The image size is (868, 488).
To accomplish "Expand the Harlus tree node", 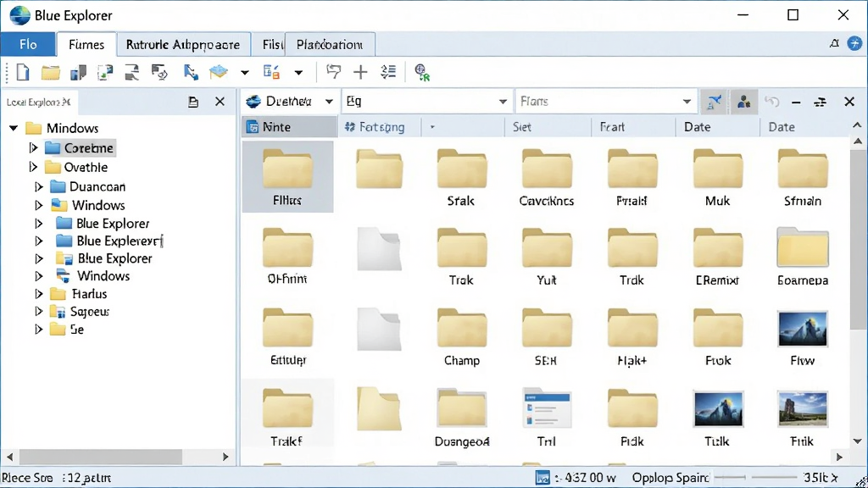I will point(39,294).
